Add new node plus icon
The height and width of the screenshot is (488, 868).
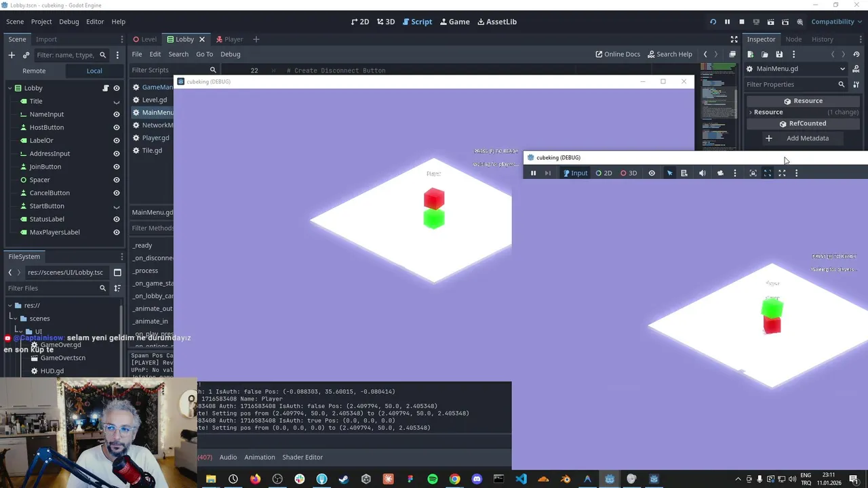tap(12, 55)
